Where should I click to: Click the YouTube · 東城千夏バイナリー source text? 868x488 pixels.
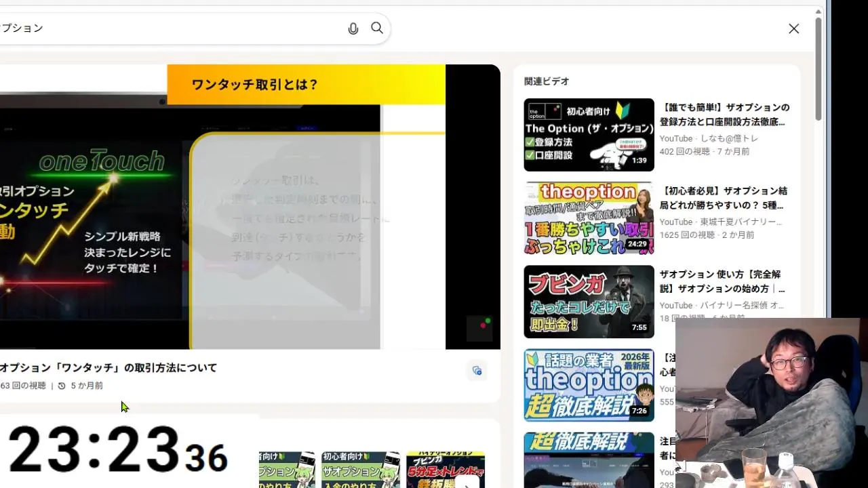tap(721, 222)
